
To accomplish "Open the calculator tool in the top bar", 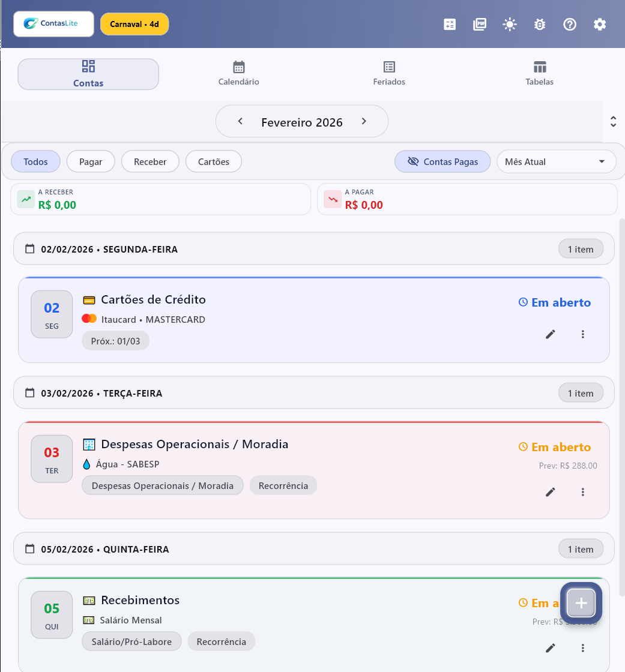I will (x=450, y=24).
